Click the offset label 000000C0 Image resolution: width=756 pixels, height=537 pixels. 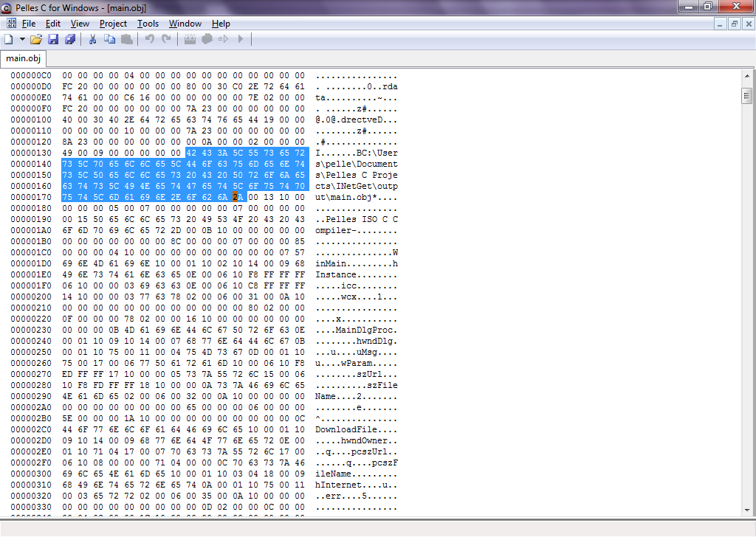pos(31,76)
